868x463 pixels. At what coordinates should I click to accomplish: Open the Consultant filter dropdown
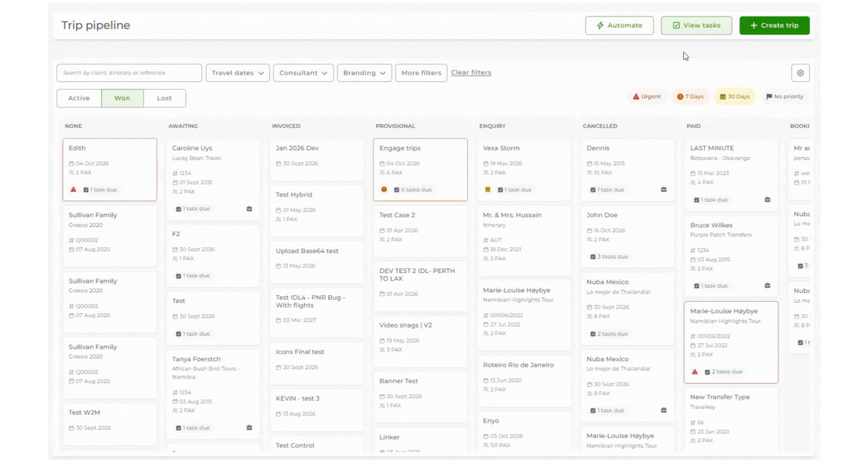coord(304,73)
